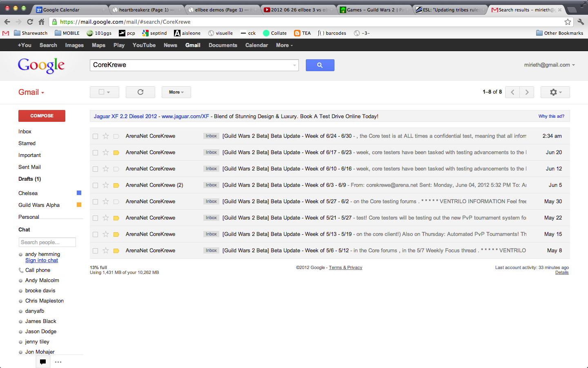Switch to the Games - Guild Wars 2 tab
Screen dimensions: 588x368
point(374,10)
